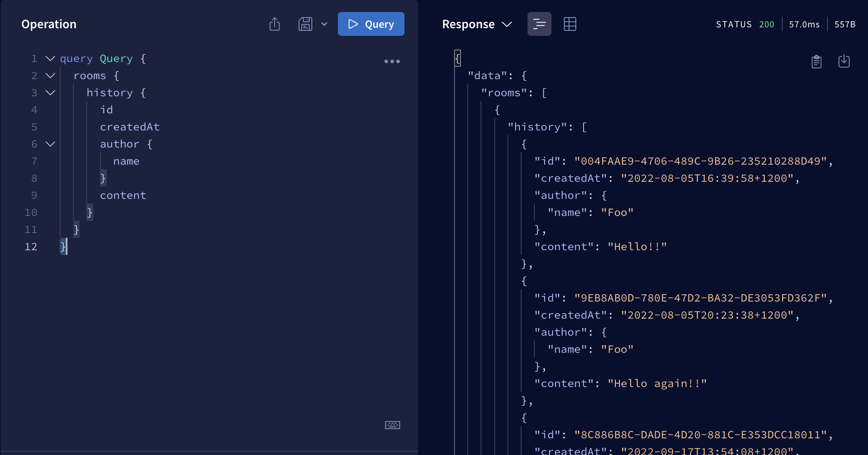Show keyboard shortcuts icon
The width and height of the screenshot is (868, 455).
392,425
